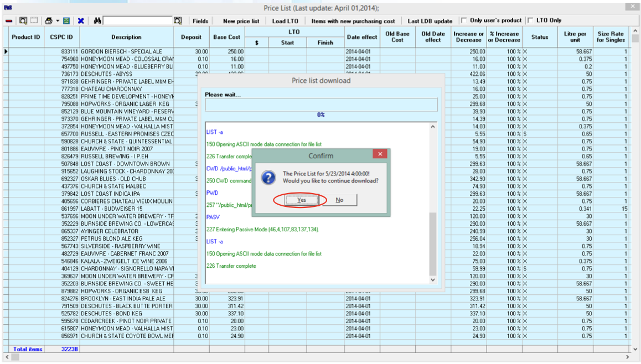Click the question mark icon in the Confirm dialog

tap(268, 178)
